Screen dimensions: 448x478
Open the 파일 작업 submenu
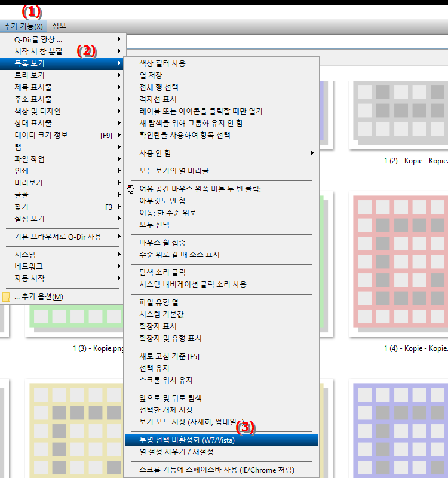pos(62,159)
